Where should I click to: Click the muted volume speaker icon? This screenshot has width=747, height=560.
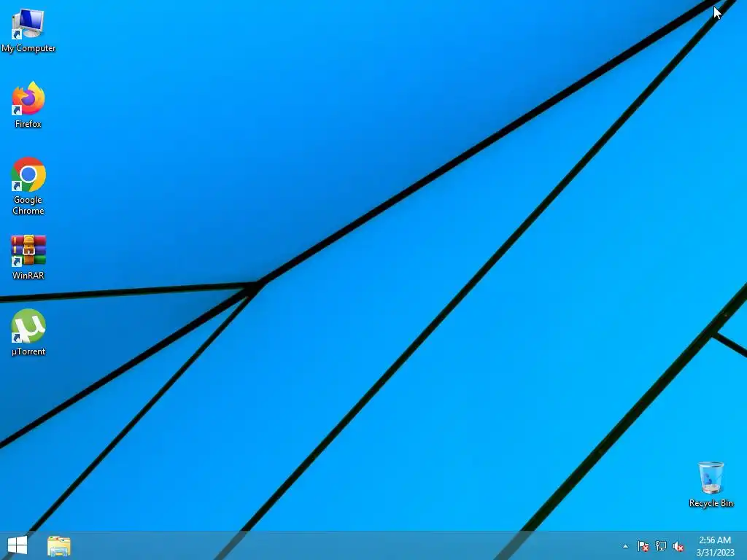(x=678, y=547)
